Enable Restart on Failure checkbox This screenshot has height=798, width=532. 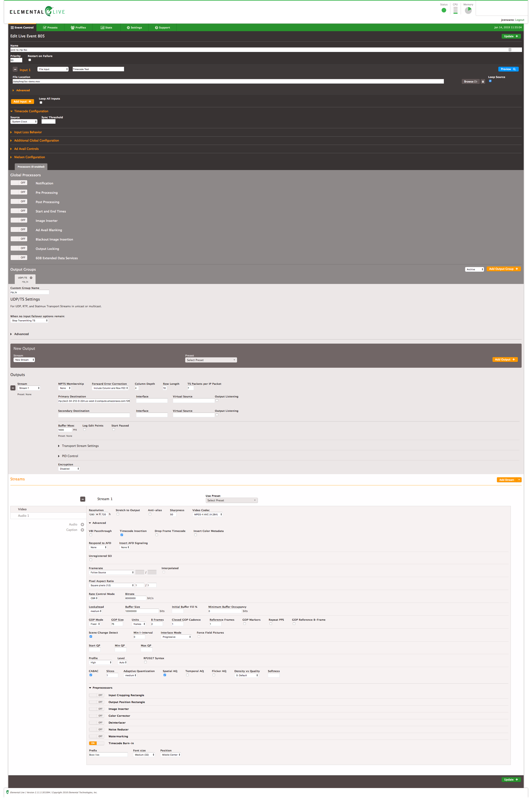tap(30, 60)
